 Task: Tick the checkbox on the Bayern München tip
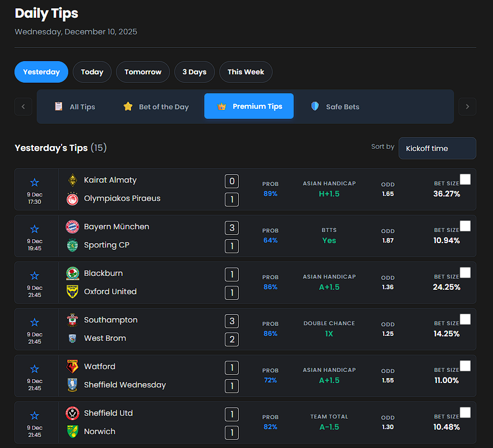(466, 225)
